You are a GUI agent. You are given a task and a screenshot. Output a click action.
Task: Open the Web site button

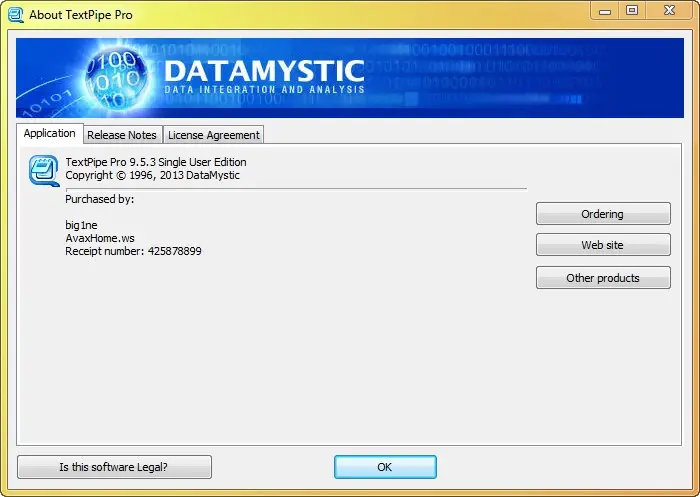coord(603,245)
